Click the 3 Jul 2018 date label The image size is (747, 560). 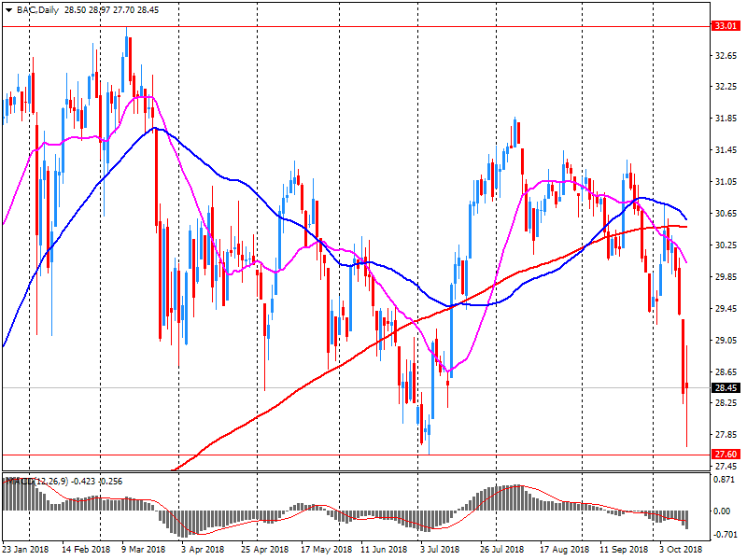[440, 550]
